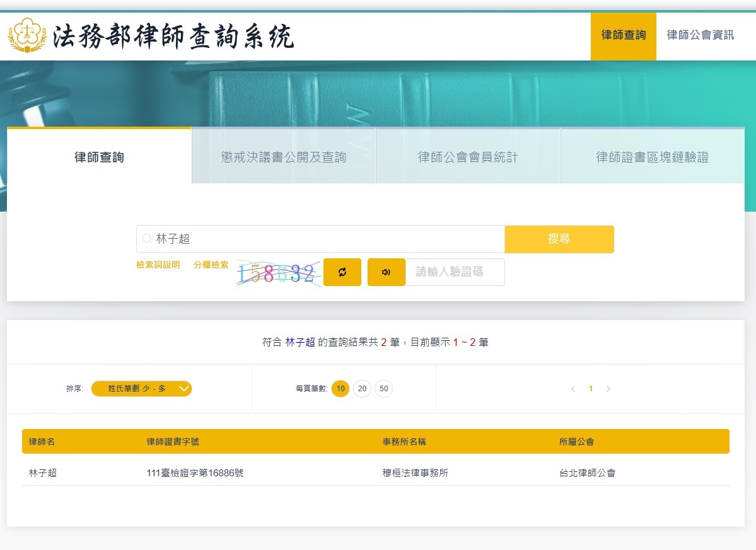Open the 分欄檢索 link

coord(211,265)
